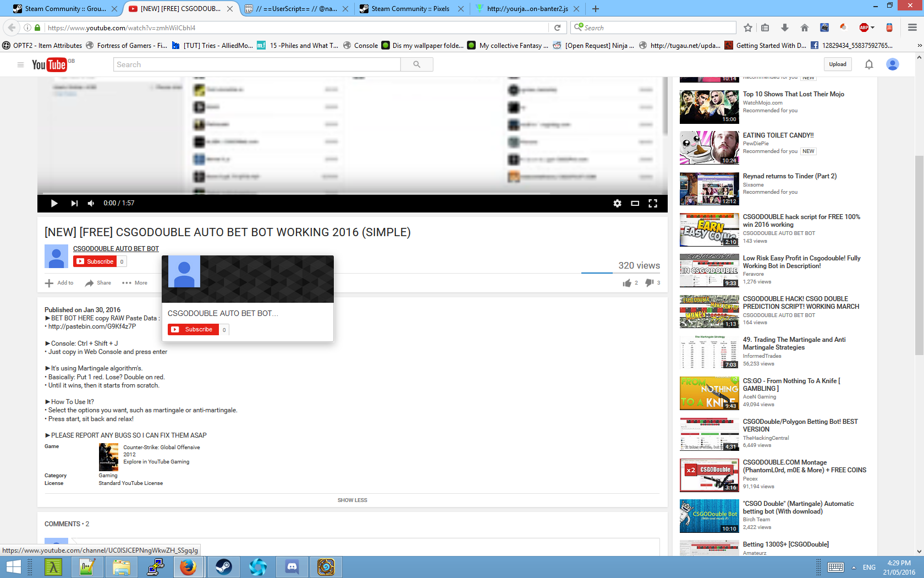Enter fullscreen mode on the video
Viewport: 924px width, 578px height.
click(x=653, y=203)
